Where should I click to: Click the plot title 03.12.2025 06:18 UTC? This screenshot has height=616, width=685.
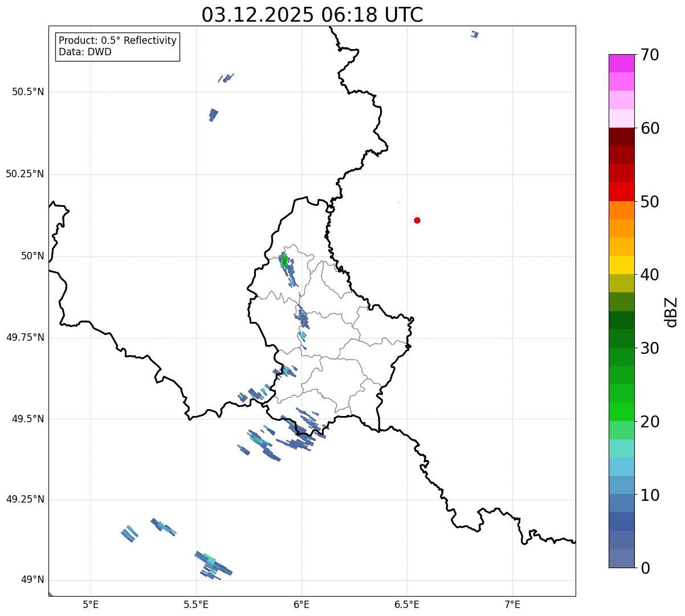(x=312, y=15)
